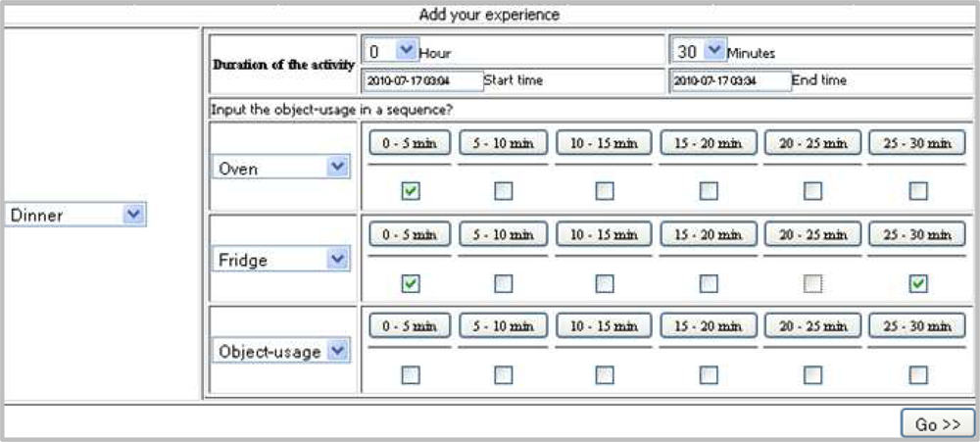Open the Dinner activity dropdown
The height and width of the screenshot is (442, 980).
[x=75, y=215]
